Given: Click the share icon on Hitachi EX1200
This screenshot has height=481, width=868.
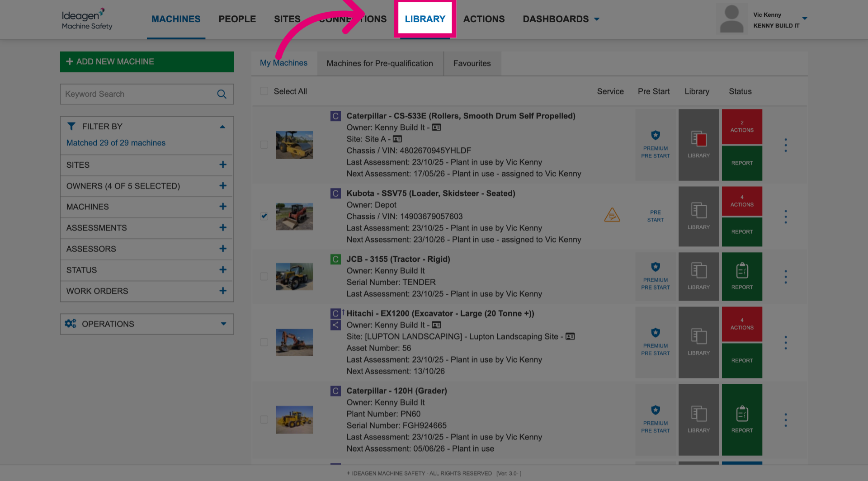Looking at the screenshot, I should (x=335, y=325).
